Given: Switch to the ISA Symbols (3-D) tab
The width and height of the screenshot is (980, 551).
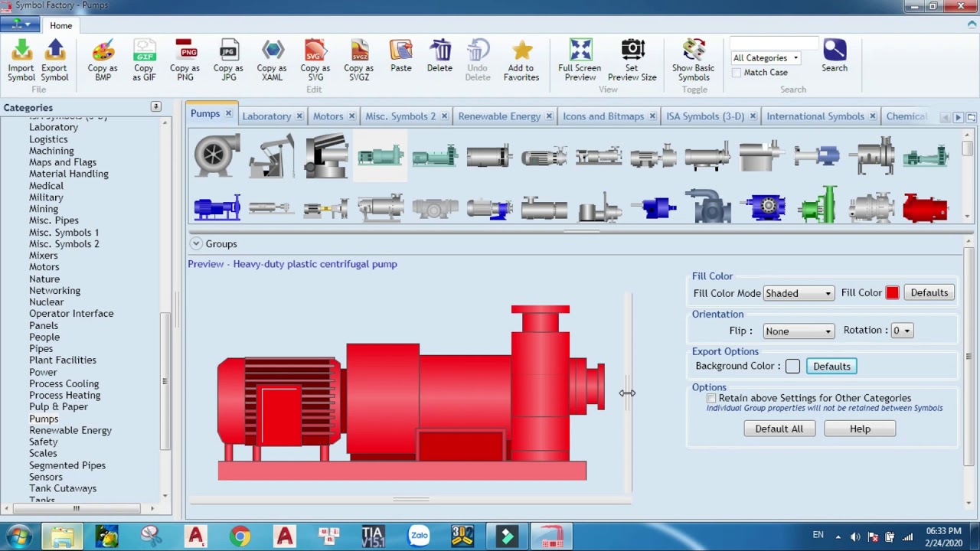Looking at the screenshot, I should pos(705,116).
